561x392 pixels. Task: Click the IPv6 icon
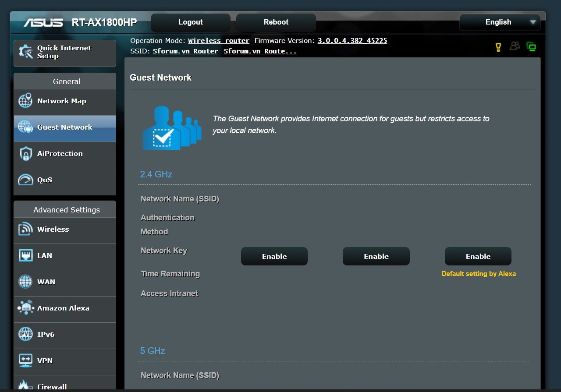(25, 334)
